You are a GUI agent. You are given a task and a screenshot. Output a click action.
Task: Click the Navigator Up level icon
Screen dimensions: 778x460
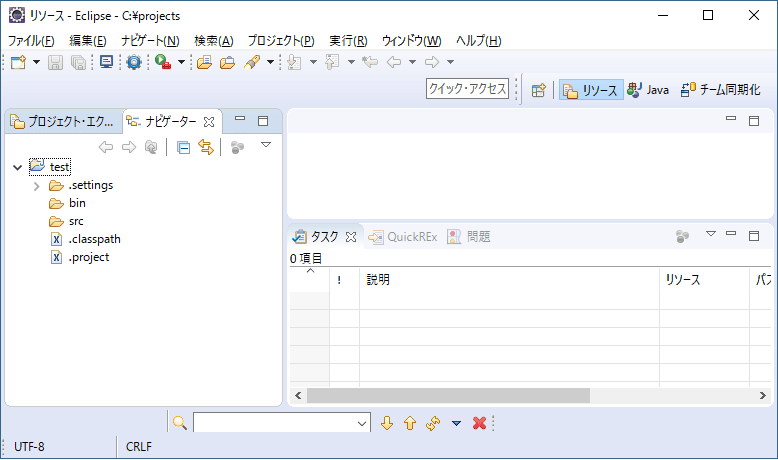pyautogui.click(x=151, y=147)
